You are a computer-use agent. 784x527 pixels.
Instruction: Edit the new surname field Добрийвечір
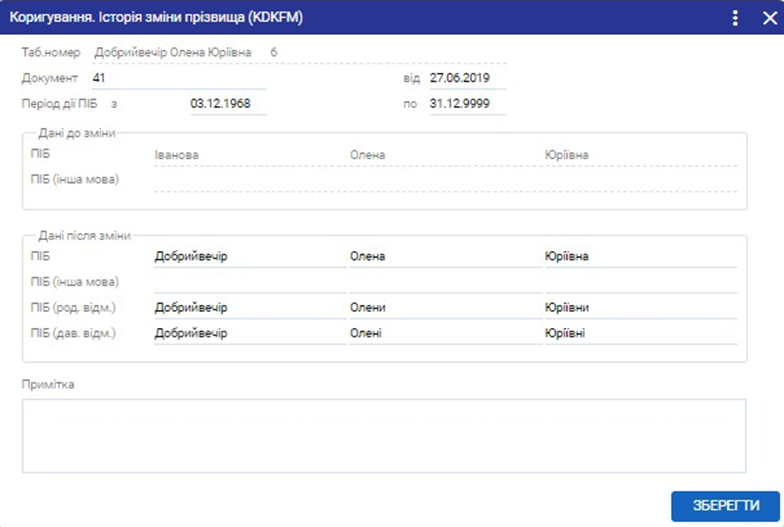pyautogui.click(x=249, y=257)
